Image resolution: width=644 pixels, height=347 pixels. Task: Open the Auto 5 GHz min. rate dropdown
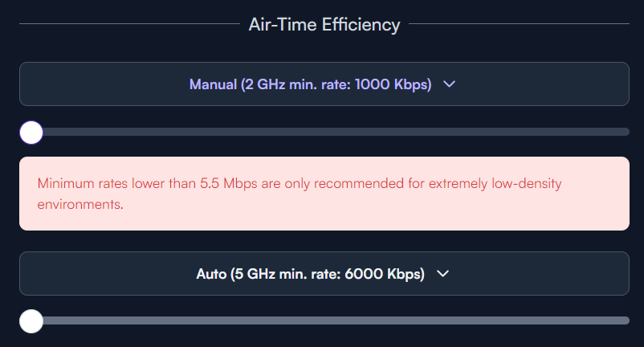point(324,273)
